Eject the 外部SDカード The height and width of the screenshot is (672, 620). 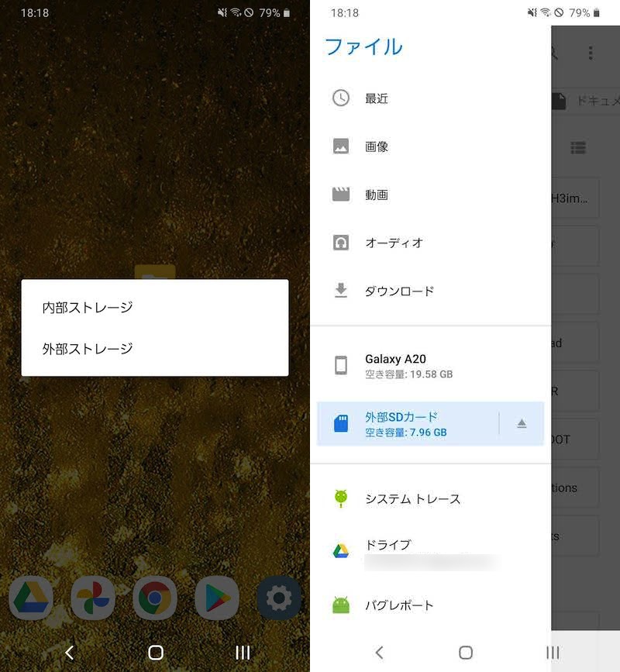coord(522,423)
